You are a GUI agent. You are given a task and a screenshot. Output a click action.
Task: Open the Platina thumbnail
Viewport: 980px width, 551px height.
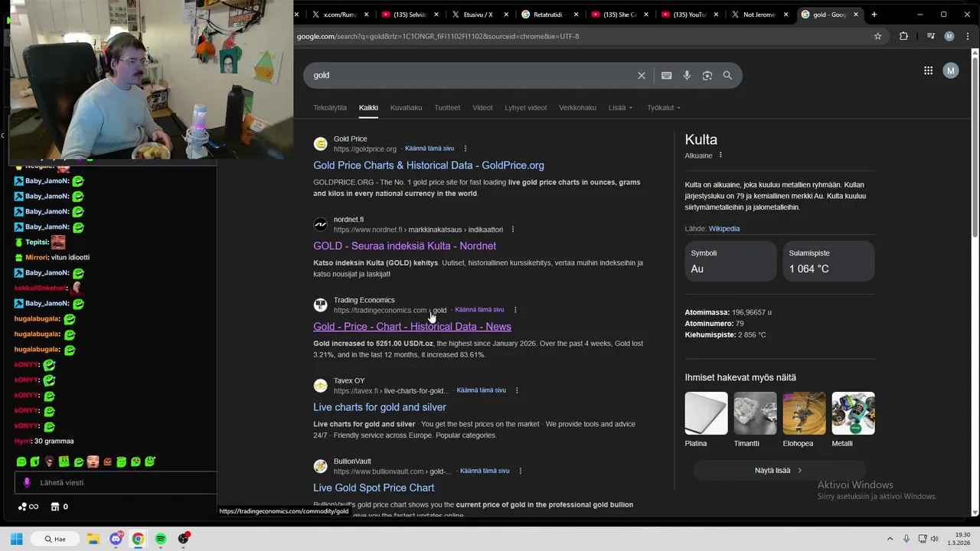click(706, 413)
